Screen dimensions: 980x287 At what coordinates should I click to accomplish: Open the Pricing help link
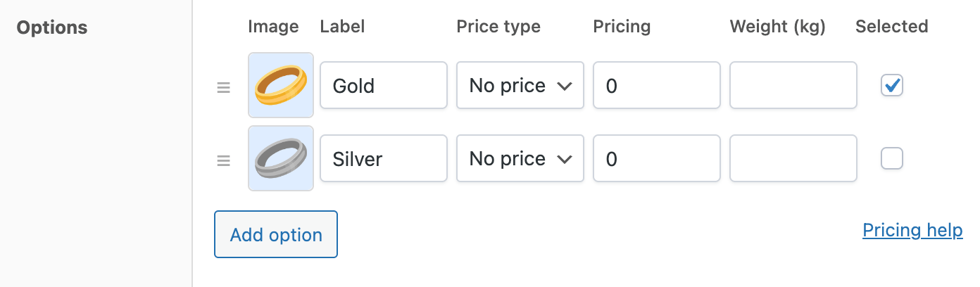(x=912, y=231)
